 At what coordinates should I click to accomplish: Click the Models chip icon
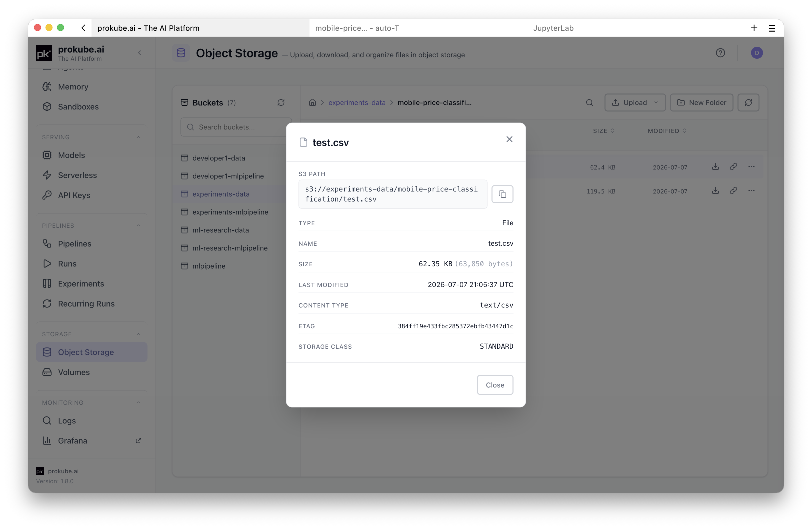click(47, 155)
